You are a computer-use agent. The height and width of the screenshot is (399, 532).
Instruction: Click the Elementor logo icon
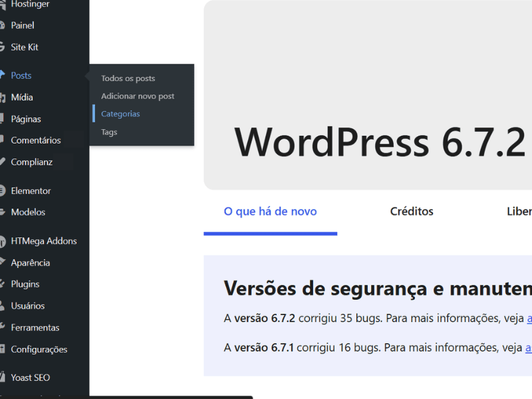coord(3,191)
